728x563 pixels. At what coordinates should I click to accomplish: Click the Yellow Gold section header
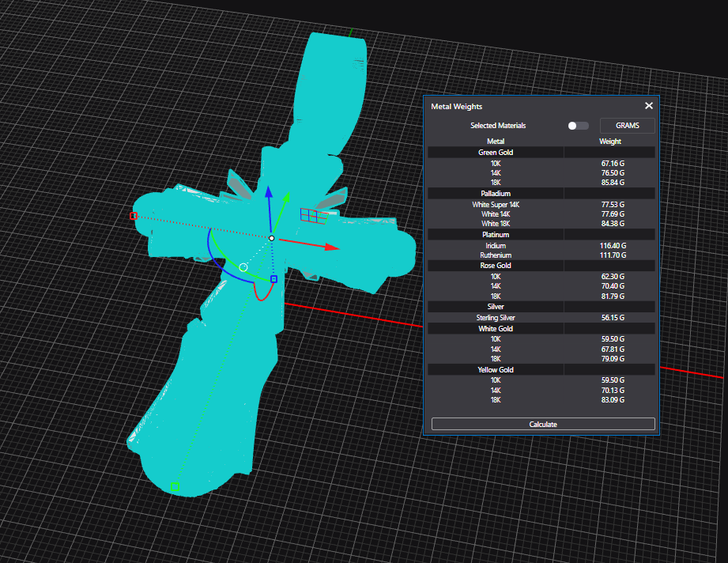[496, 369]
